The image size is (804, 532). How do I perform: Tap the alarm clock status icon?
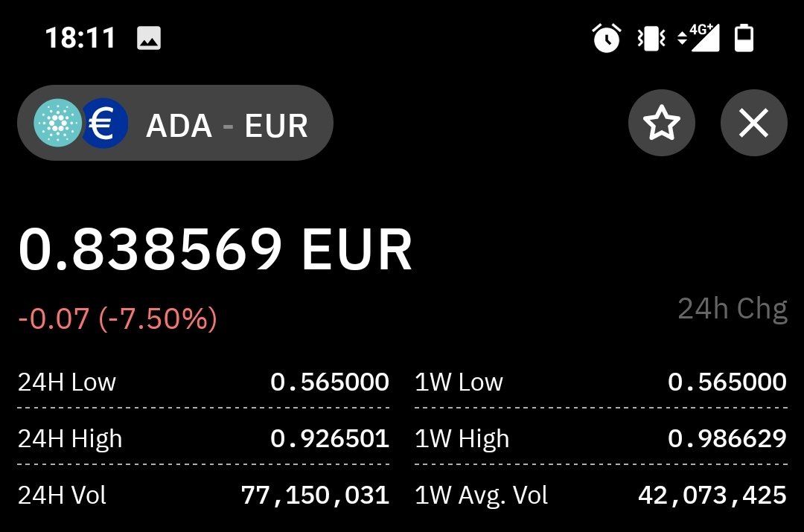(x=607, y=38)
